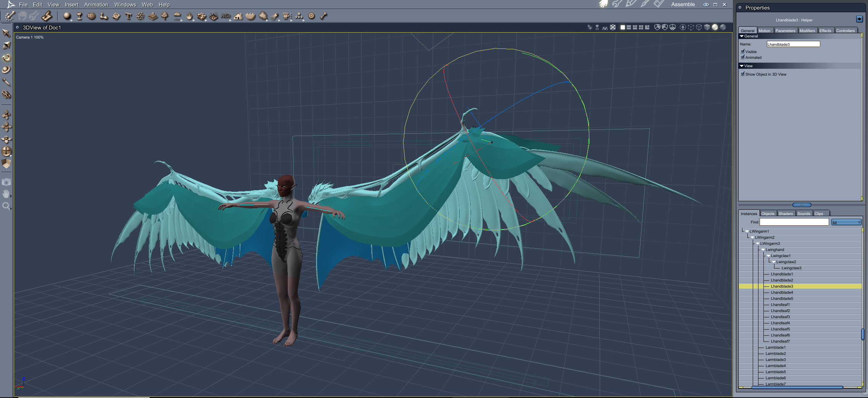This screenshot has width=868, height=398.
Task: Collapse the Lwingclaw2 tree node
Action: tap(774, 262)
